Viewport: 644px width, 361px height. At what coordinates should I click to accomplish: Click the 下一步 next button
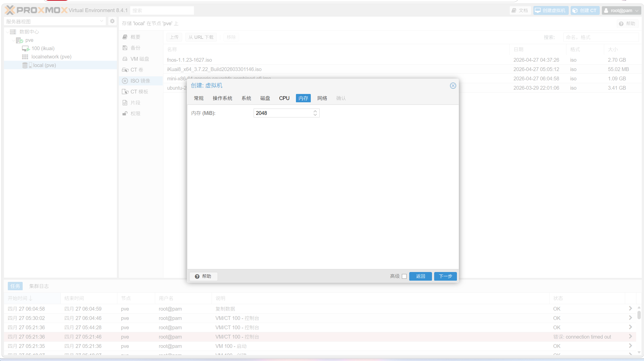(x=445, y=276)
